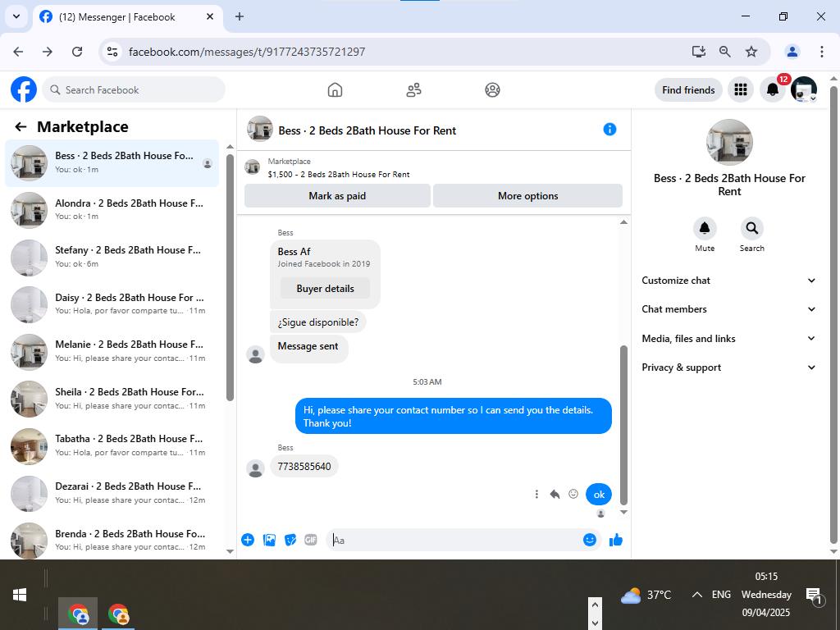
Task: Click Mark as paid button
Action: 337,195
